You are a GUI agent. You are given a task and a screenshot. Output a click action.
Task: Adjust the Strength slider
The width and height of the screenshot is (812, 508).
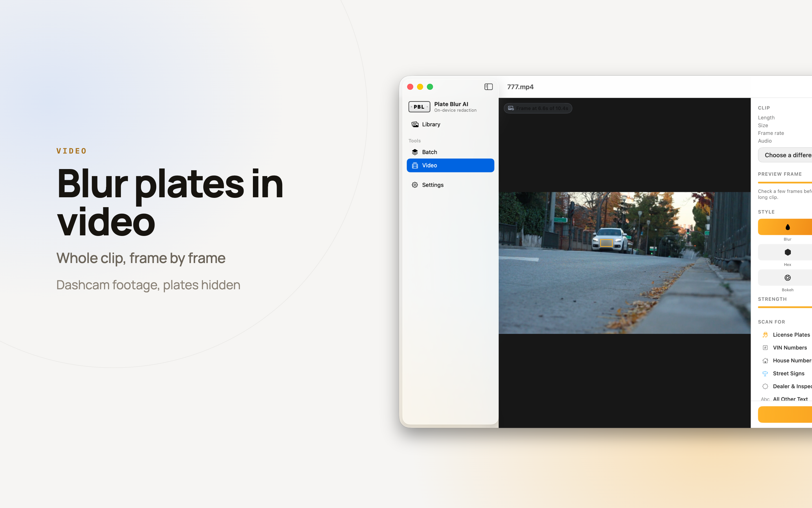(x=785, y=307)
